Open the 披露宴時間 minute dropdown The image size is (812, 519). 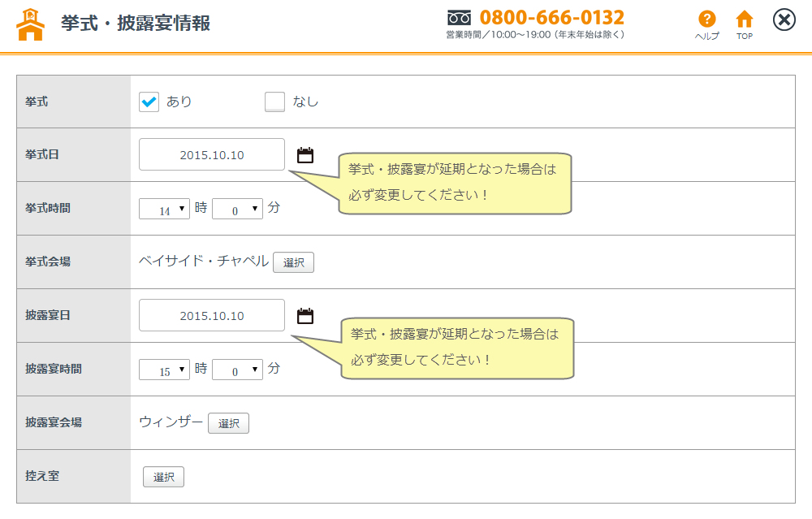point(237,370)
